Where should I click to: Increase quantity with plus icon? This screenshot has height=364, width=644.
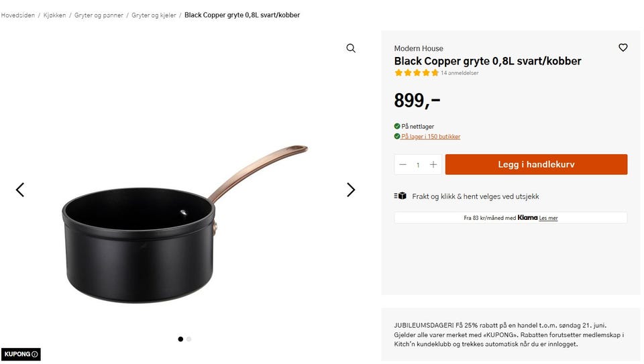[x=433, y=164]
